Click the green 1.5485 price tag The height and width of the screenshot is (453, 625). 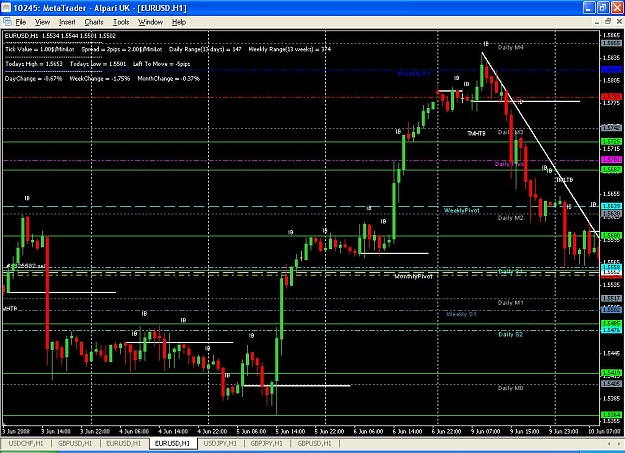coord(611,323)
